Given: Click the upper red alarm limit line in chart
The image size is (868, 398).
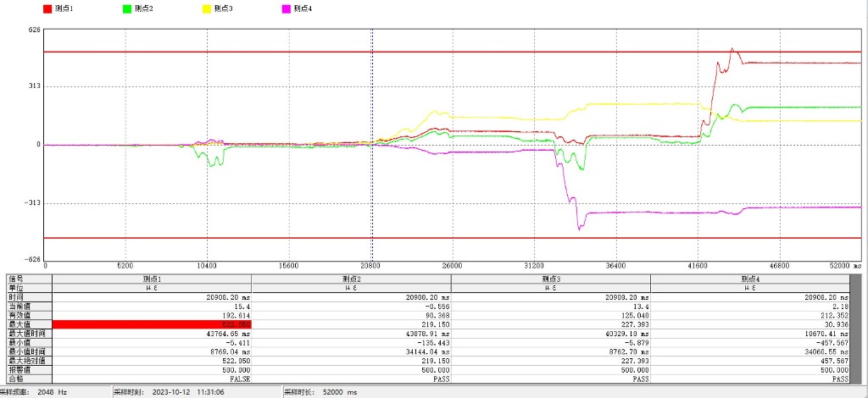Looking at the screenshot, I should coord(453,52).
